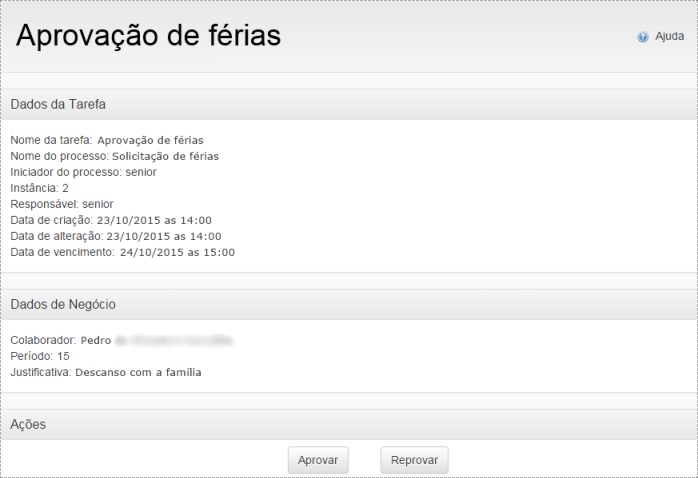
Task: Click the Instância value 2
Action: click(x=65, y=188)
